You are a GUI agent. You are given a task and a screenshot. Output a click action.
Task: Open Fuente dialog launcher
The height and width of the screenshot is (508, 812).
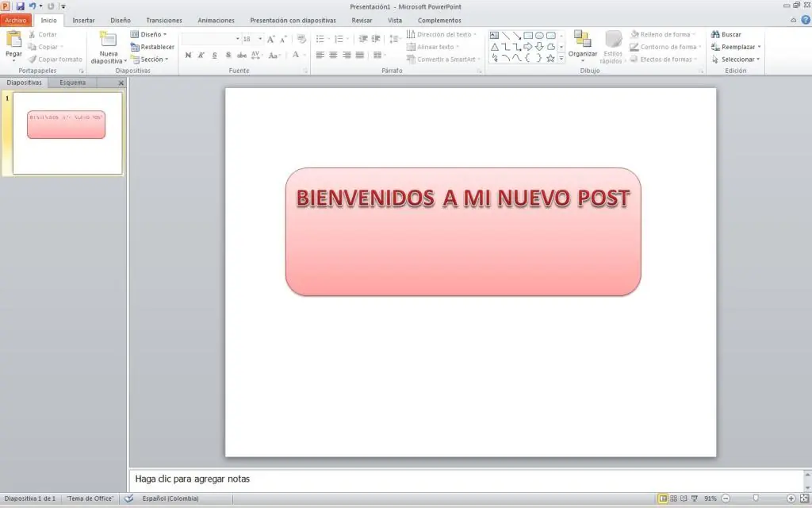click(305, 71)
